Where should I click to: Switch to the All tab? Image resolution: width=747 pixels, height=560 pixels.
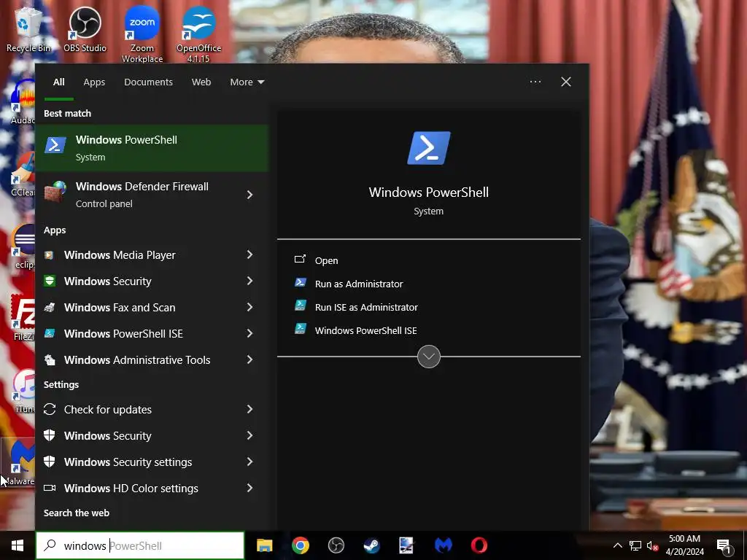58,82
